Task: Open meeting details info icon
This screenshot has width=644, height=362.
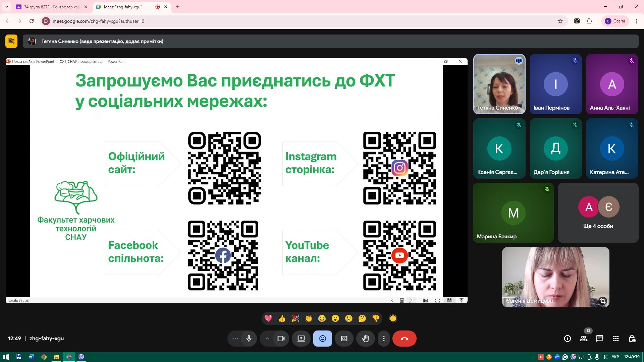Action: 567,339
